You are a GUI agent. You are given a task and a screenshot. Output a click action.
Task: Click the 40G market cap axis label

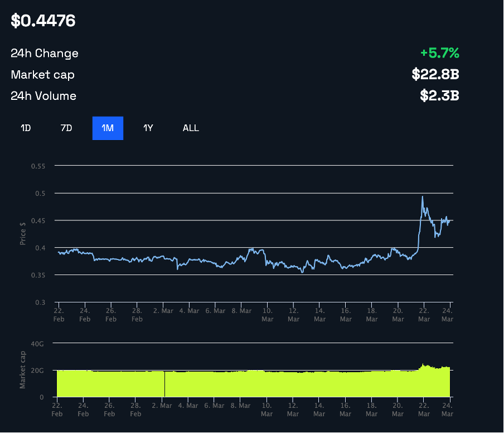click(x=38, y=344)
